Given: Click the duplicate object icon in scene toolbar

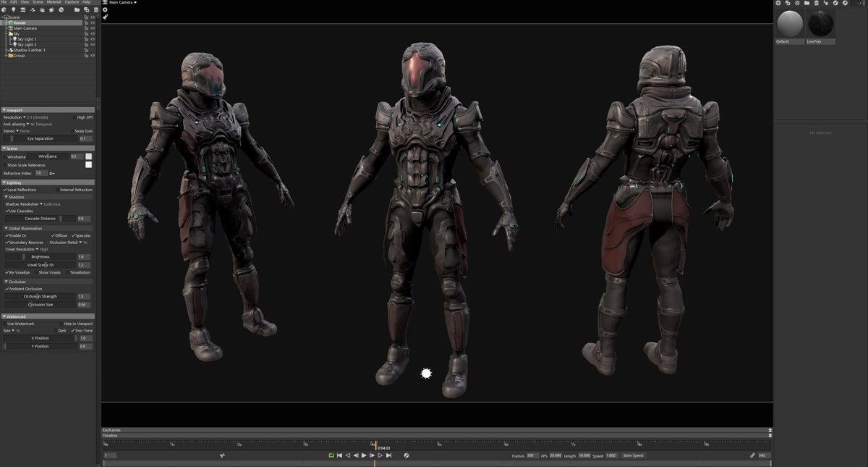Looking at the screenshot, I should point(87,9).
